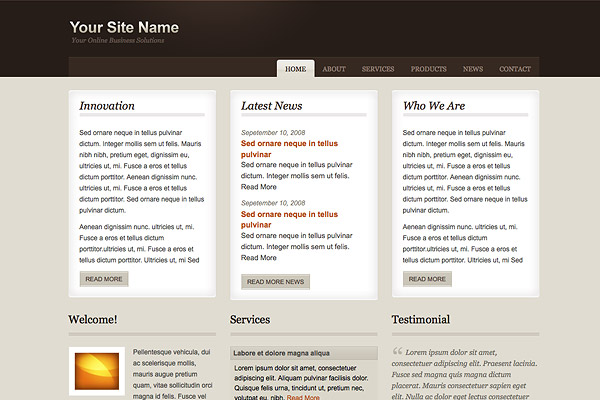Click the Who We Are heading

click(434, 106)
